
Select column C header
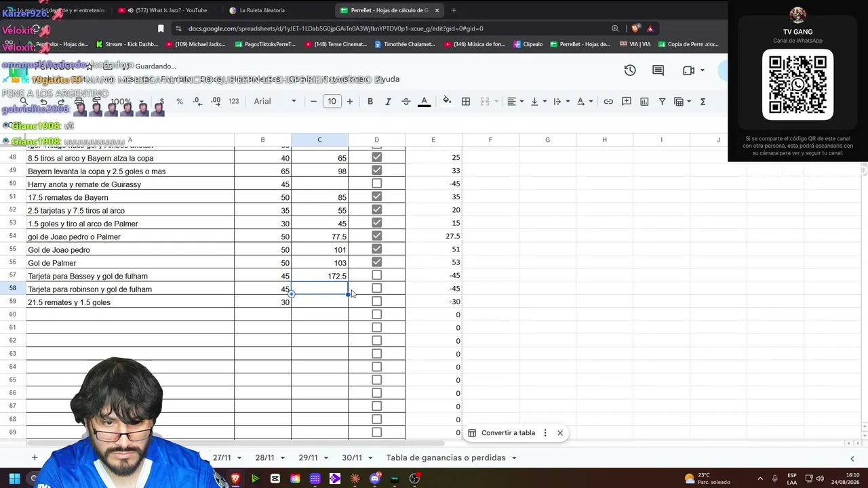click(x=319, y=140)
